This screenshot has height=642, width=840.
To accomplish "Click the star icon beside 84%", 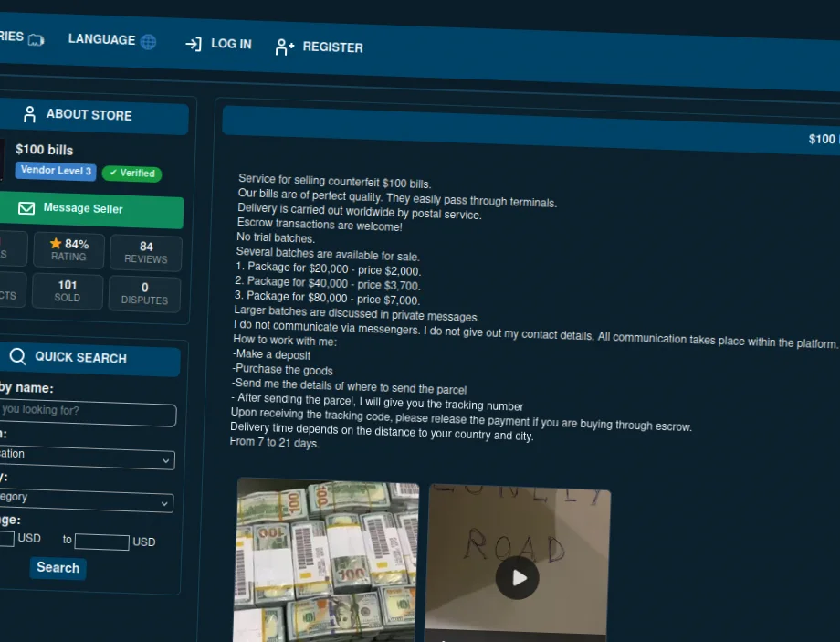I will [x=56, y=243].
